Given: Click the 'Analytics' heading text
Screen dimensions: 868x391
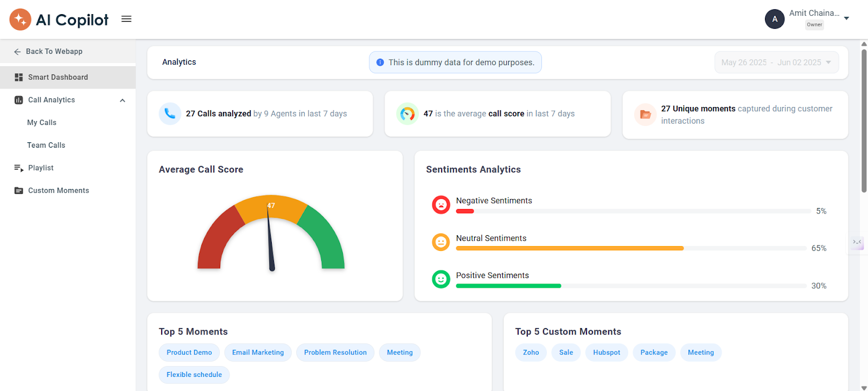Looking at the screenshot, I should [179, 62].
